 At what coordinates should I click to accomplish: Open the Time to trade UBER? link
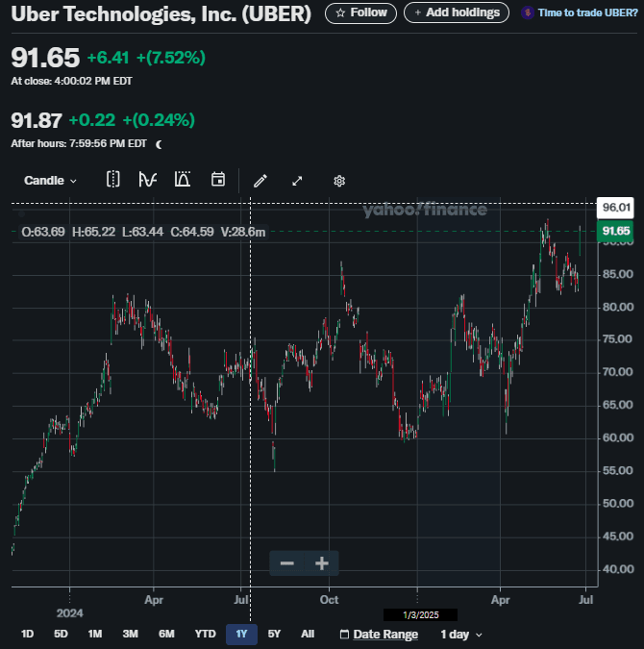click(x=580, y=12)
